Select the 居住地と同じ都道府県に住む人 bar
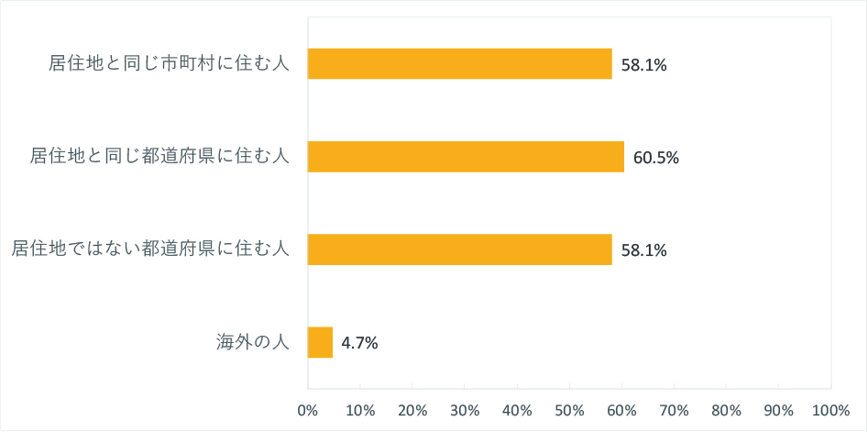868x432 pixels. click(x=466, y=157)
